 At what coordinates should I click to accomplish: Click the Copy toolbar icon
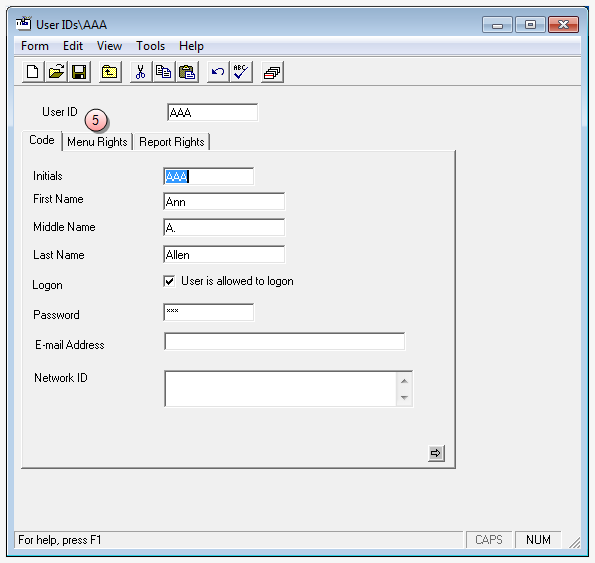click(164, 72)
